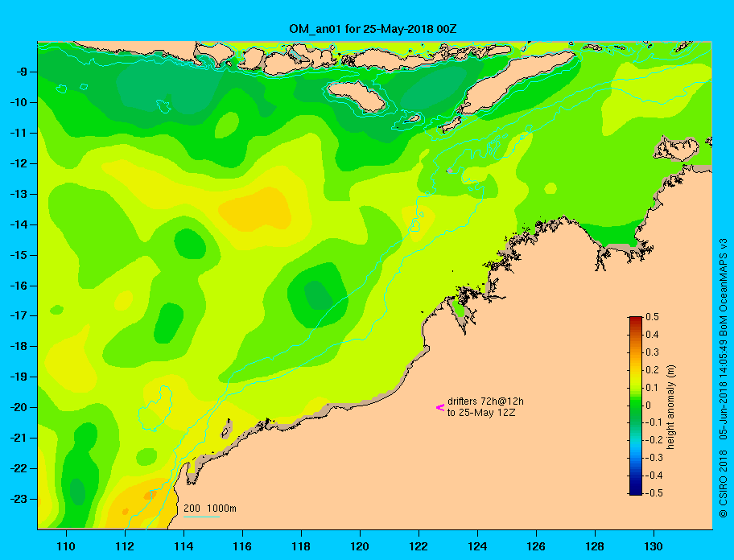Click the magenta drifter arrow marker
734x560 pixels.
(440, 407)
